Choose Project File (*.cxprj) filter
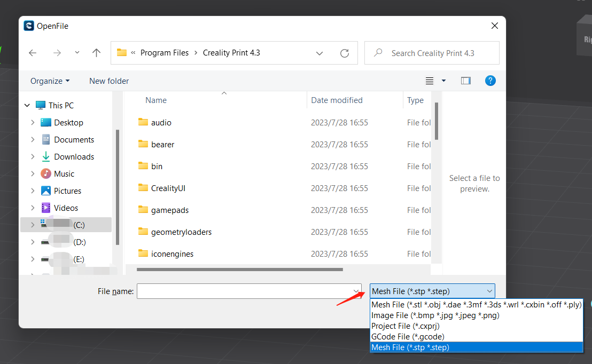The width and height of the screenshot is (592, 364). [x=477, y=326]
